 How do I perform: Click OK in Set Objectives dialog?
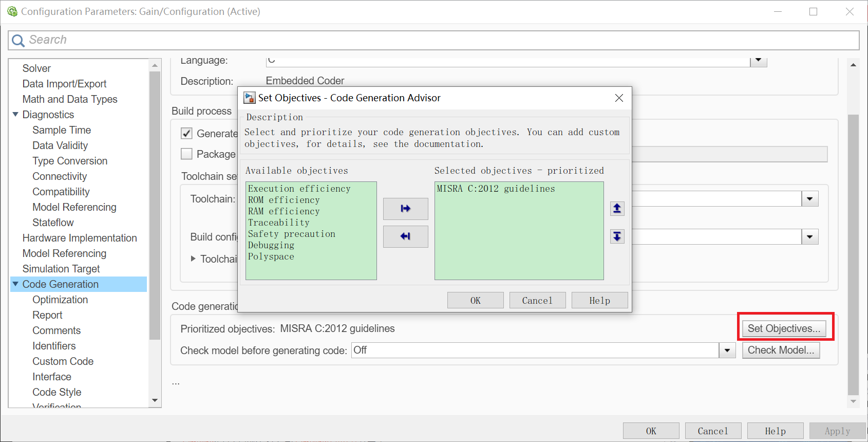[476, 300]
